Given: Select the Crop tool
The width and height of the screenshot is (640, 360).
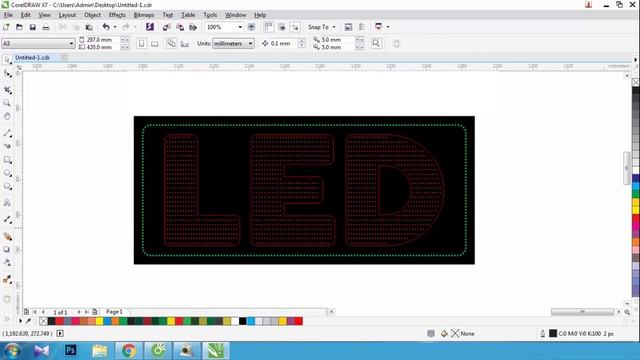Looking at the screenshot, I should 7,90.
